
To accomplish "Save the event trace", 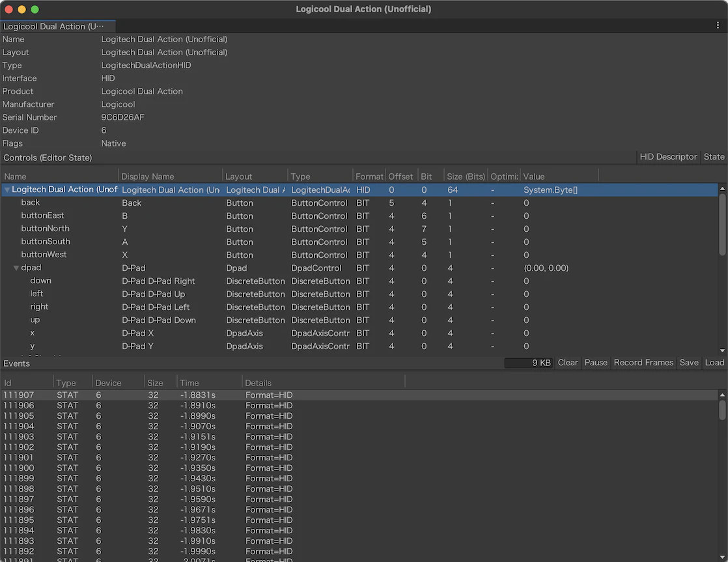I will coord(688,363).
